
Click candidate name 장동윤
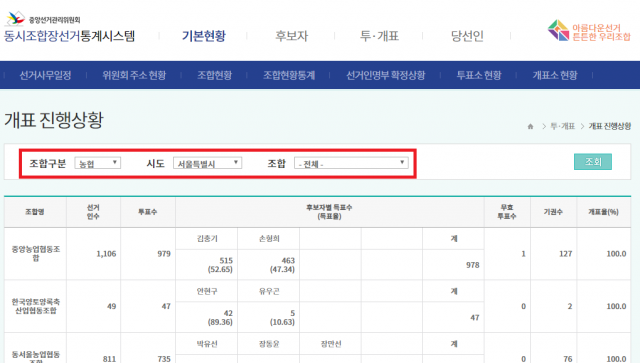click(269, 344)
